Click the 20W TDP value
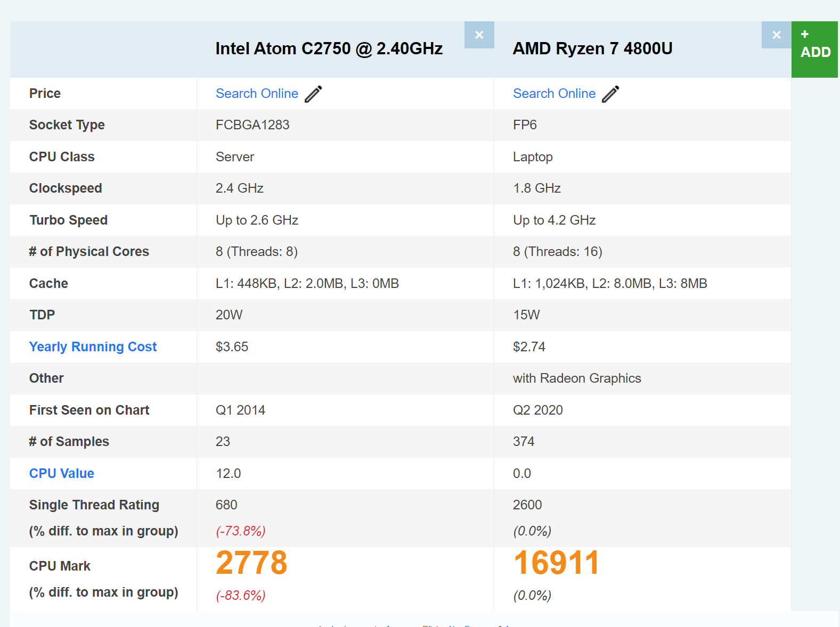 tap(229, 315)
